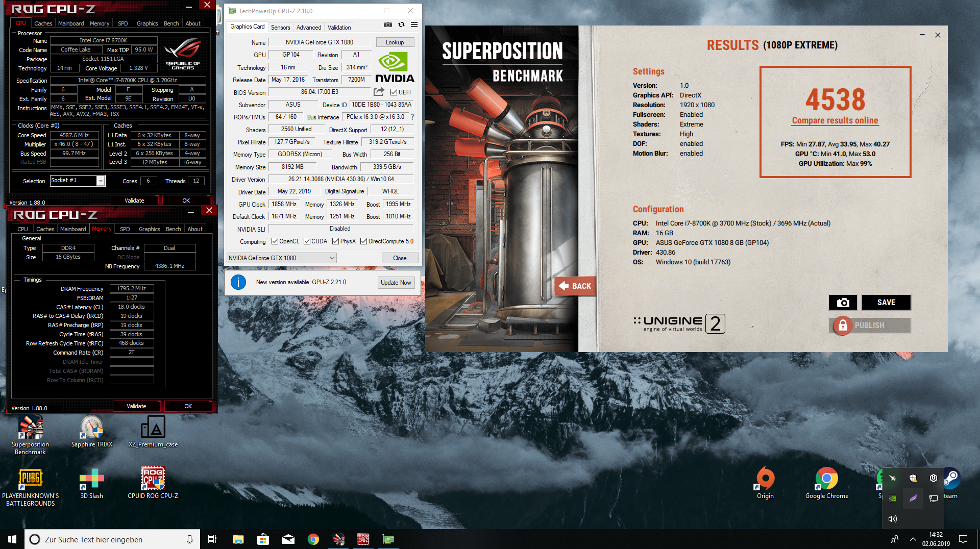
Task: Click GPU-Z taskbar icon
Action: point(388,539)
